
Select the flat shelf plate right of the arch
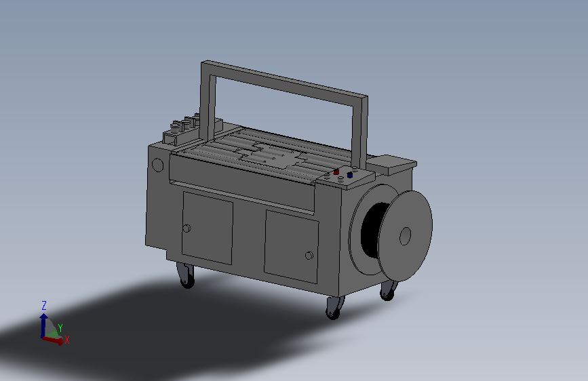tap(391, 164)
